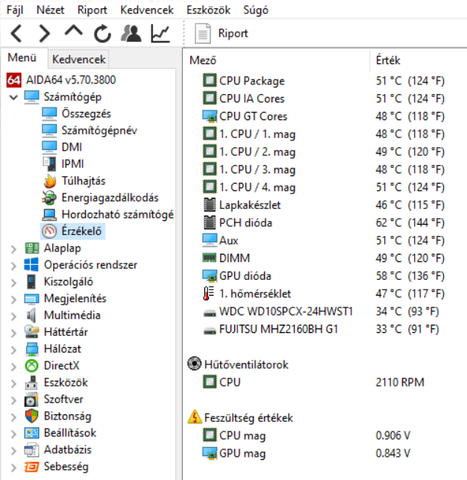
Task: Click the DIMM memory module icon
Action: click(x=209, y=258)
